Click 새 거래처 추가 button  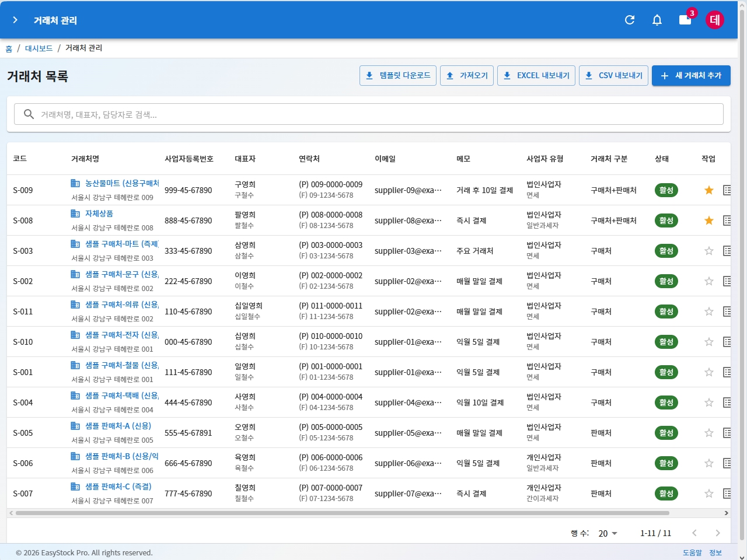click(691, 75)
